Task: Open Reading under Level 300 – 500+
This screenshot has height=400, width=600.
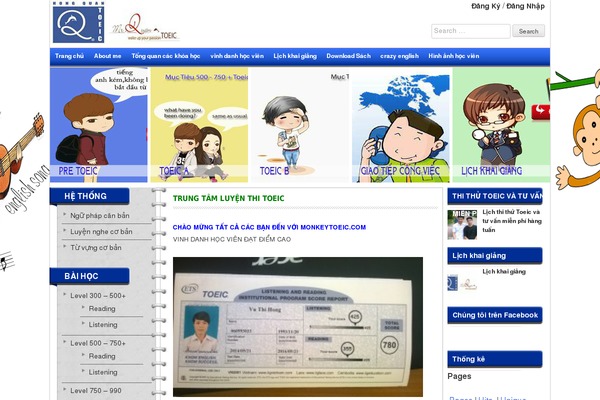Action: [x=102, y=309]
